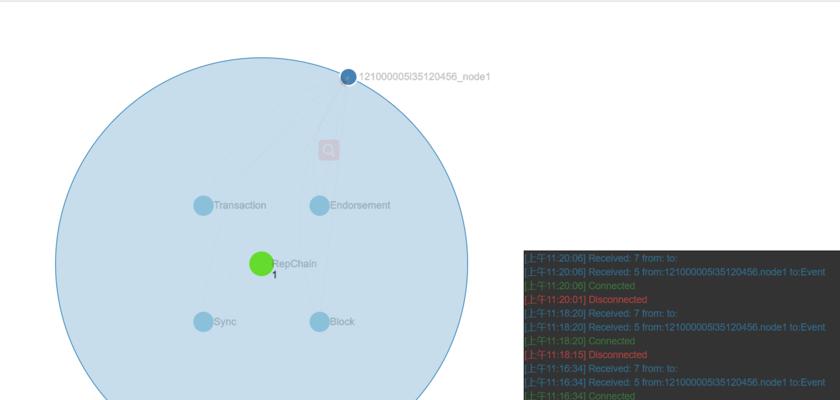Select the Endorsement node circle
This screenshot has height=400, width=840.
tap(319, 206)
